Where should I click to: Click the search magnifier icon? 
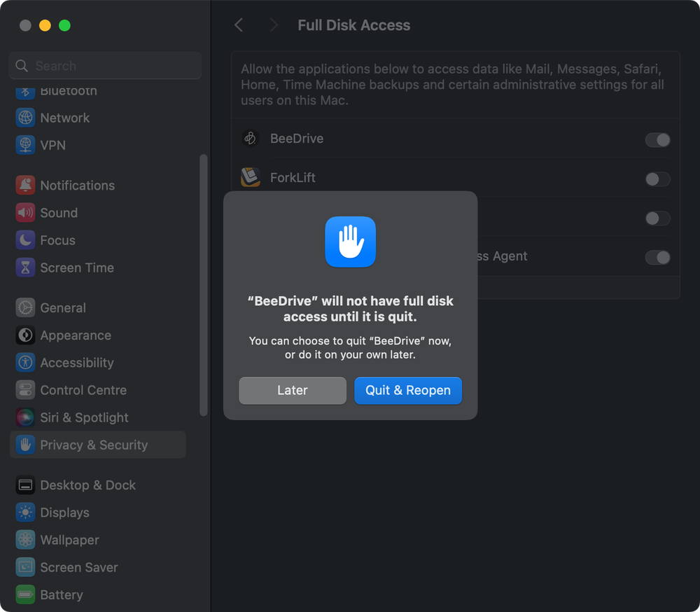22,66
